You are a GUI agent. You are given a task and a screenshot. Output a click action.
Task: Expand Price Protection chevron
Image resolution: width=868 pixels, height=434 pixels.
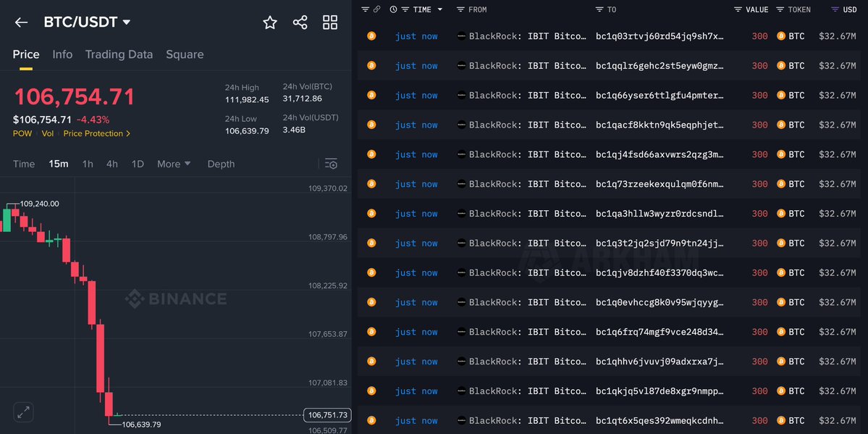pos(128,133)
